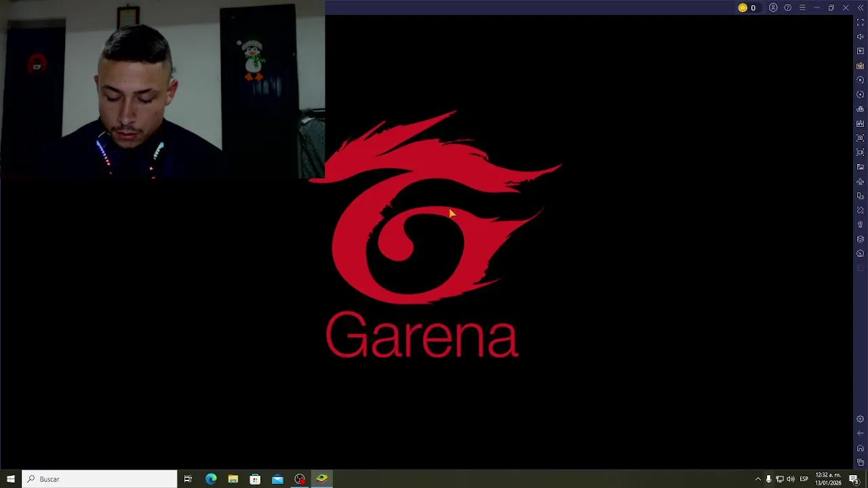Screen dimensions: 868x488
Task: Open the macro recorder icon
Action: tap(861, 123)
